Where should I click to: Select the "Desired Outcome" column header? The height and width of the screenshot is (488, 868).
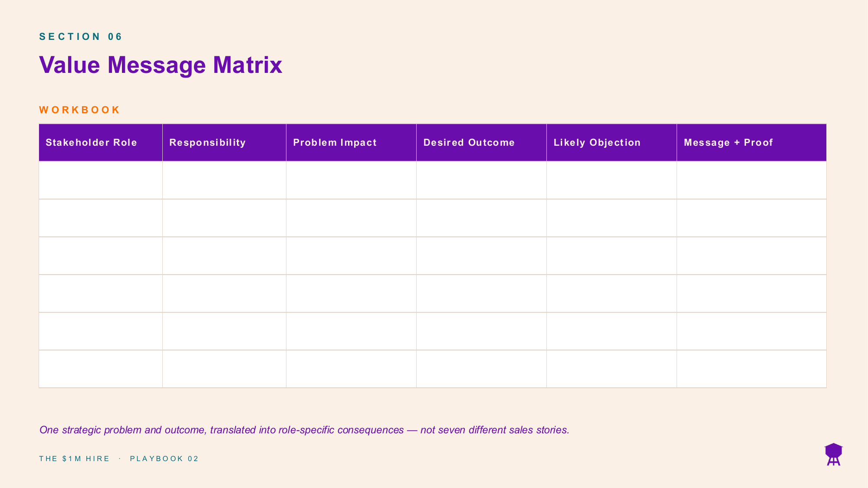[x=481, y=143]
